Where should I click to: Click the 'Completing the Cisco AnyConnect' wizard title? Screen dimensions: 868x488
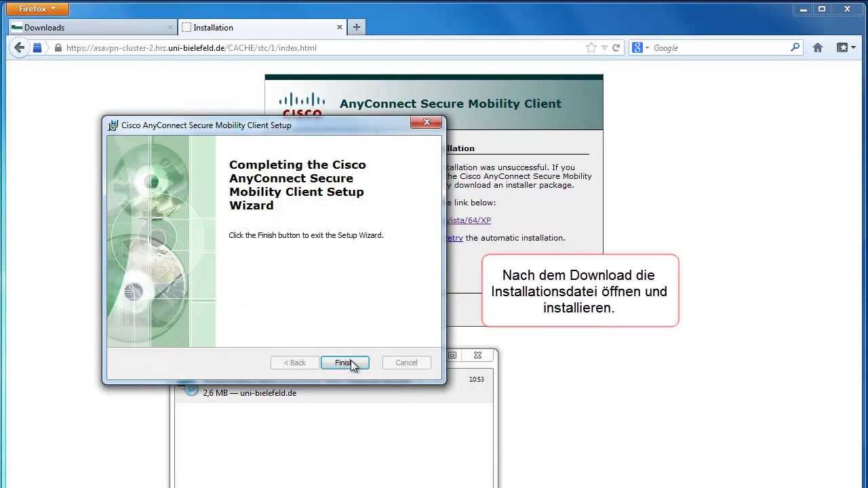pos(297,185)
